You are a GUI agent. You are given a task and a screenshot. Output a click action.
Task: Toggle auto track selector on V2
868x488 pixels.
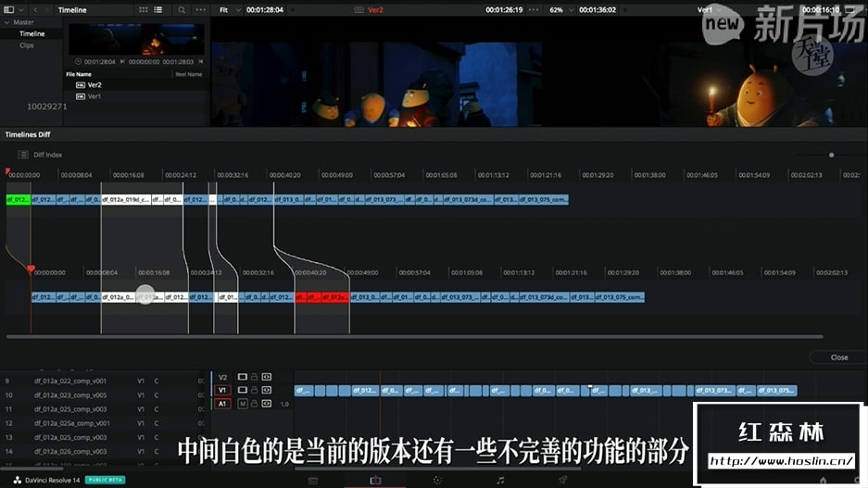click(x=266, y=377)
